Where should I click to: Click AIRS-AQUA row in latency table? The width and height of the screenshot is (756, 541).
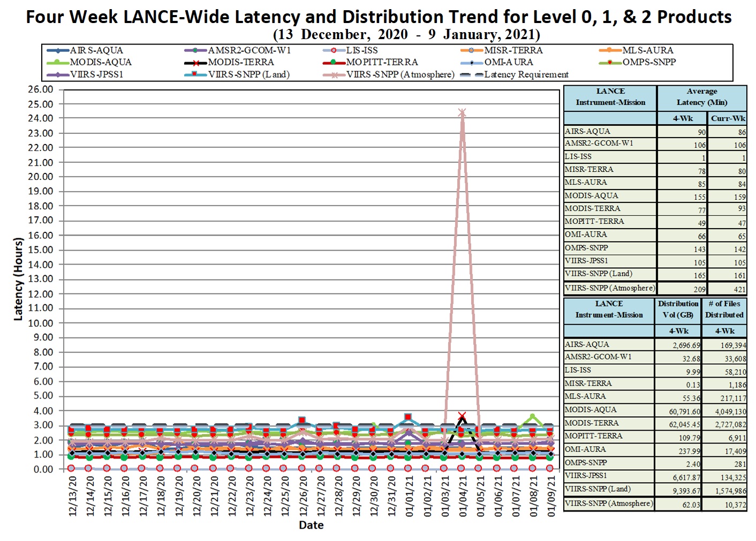(655, 132)
